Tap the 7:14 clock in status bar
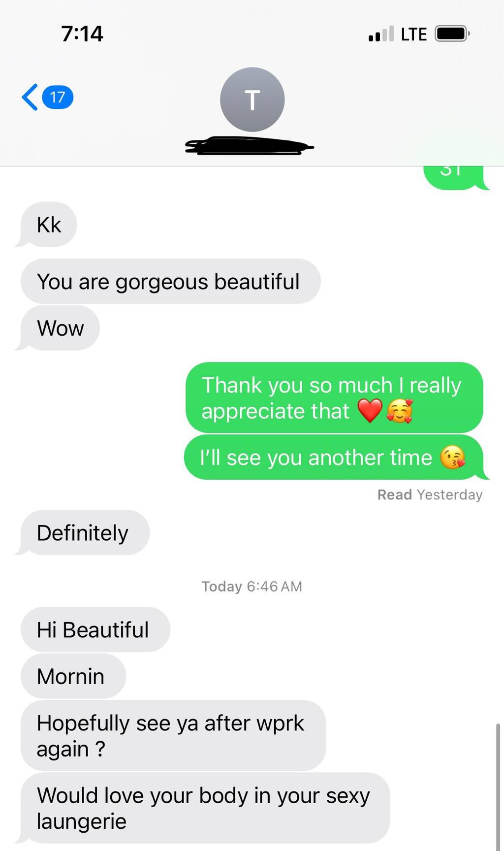 82,33
